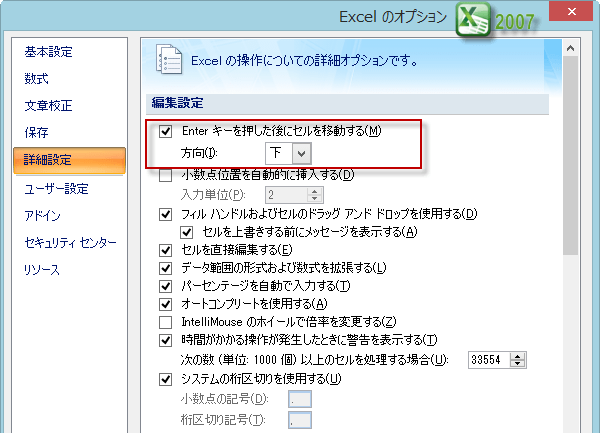Viewport: 600px width, 433px height.
Task: Click the vertical scrollbar thumb
Action: point(571,155)
